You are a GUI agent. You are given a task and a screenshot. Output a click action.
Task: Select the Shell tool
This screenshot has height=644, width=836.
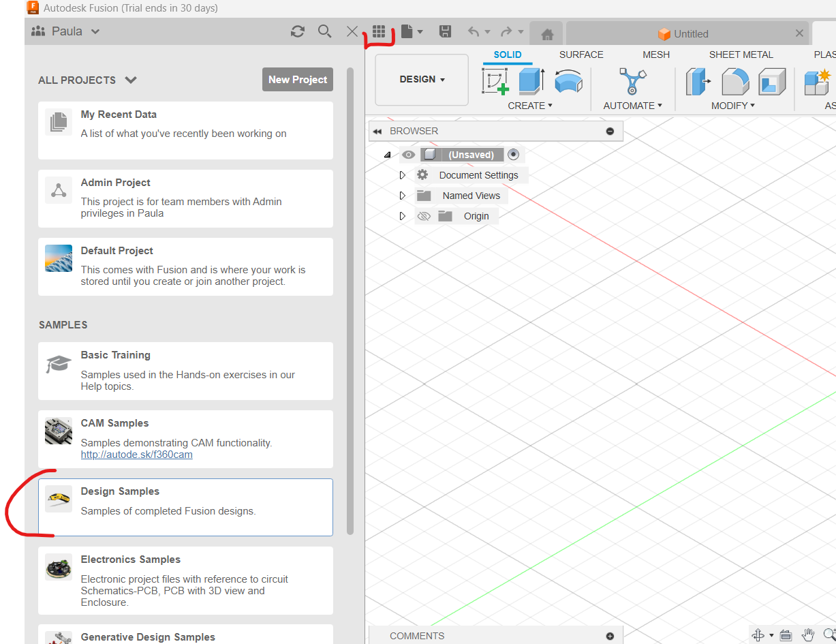click(x=772, y=81)
